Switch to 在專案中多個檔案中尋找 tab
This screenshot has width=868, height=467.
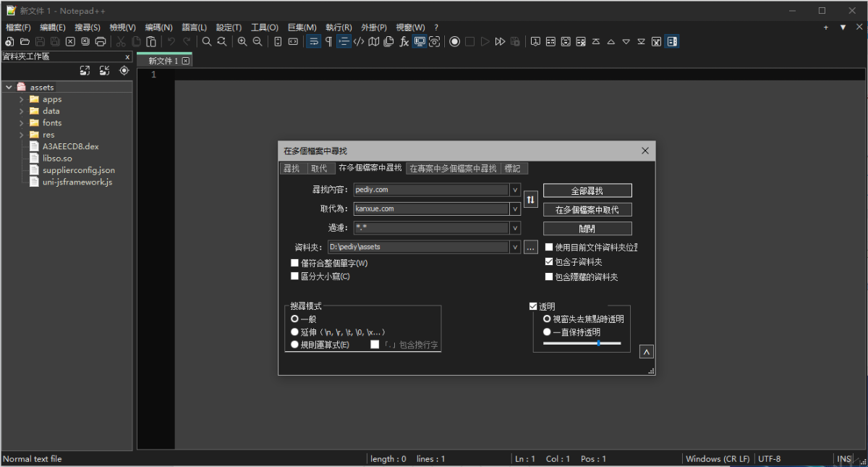tap(453, 168)
